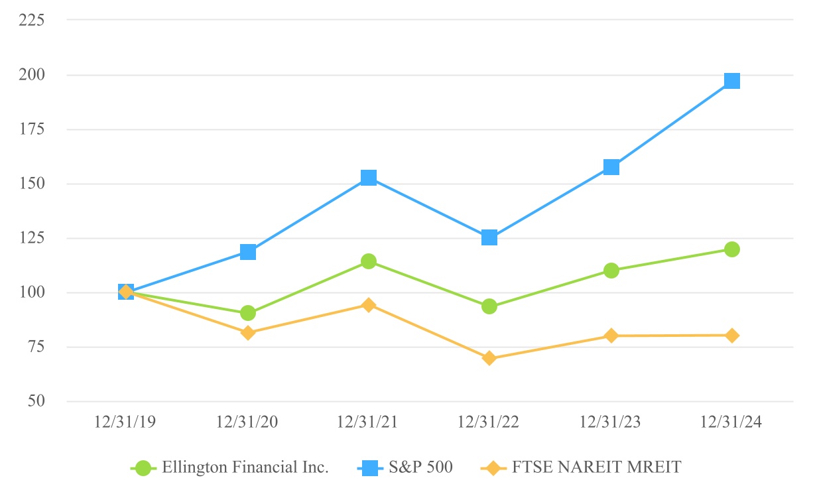Click the green circle swatch in the legend
The image size is (813, 504).
pos(143,468)
